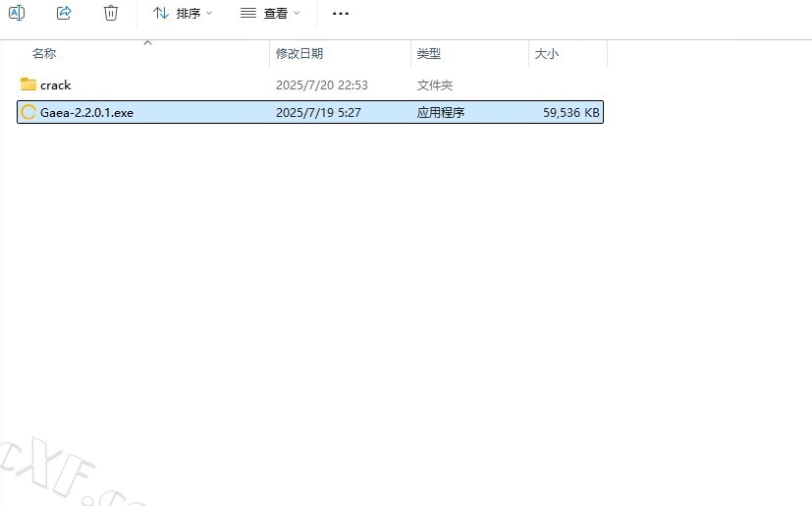Click the sort arrow above 名称 column
The width and height of the screenshot is (812, 506).
(x=147, y=42)
